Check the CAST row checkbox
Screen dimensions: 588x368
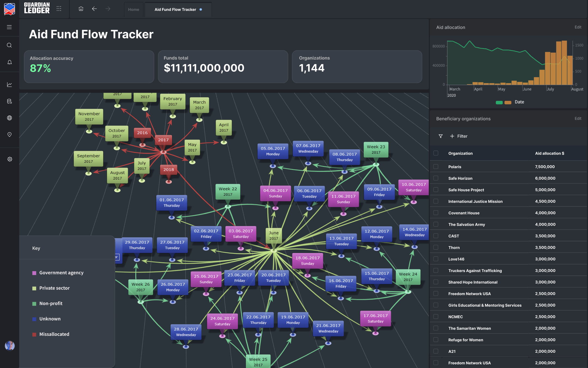436,236
